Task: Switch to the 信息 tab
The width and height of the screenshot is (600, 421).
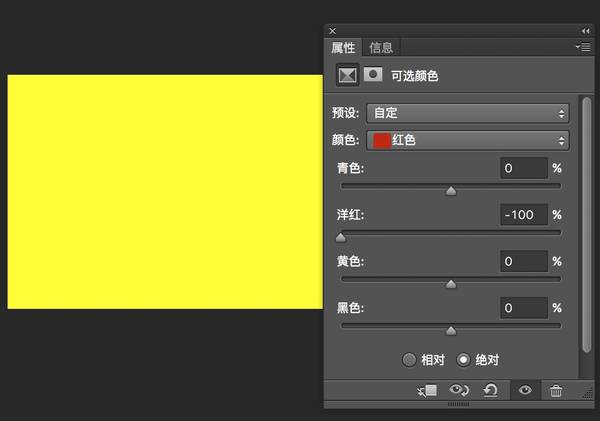Action: [x=381, y=48]
